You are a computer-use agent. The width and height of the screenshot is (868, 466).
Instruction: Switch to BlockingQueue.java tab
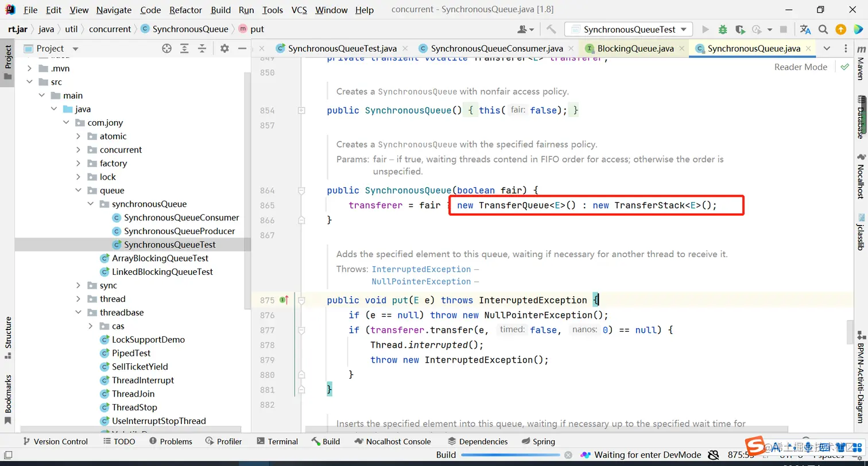(x=635, y=49)
